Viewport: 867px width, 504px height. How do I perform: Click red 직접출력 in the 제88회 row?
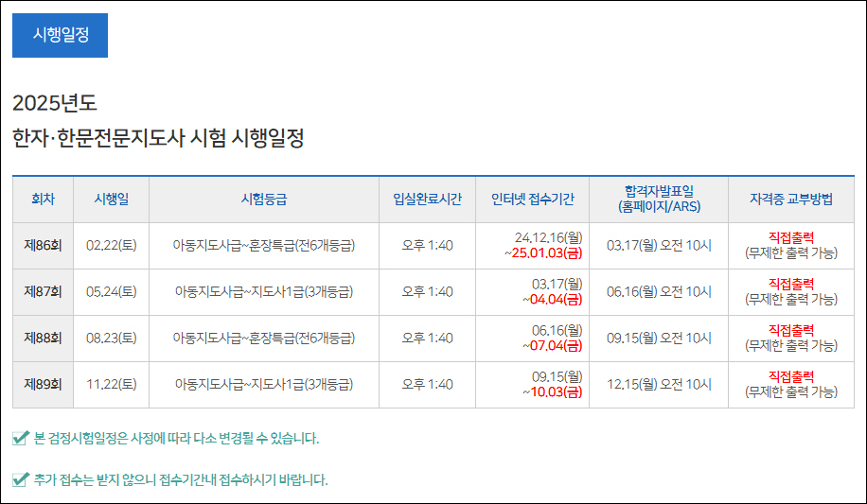point(791,330)
